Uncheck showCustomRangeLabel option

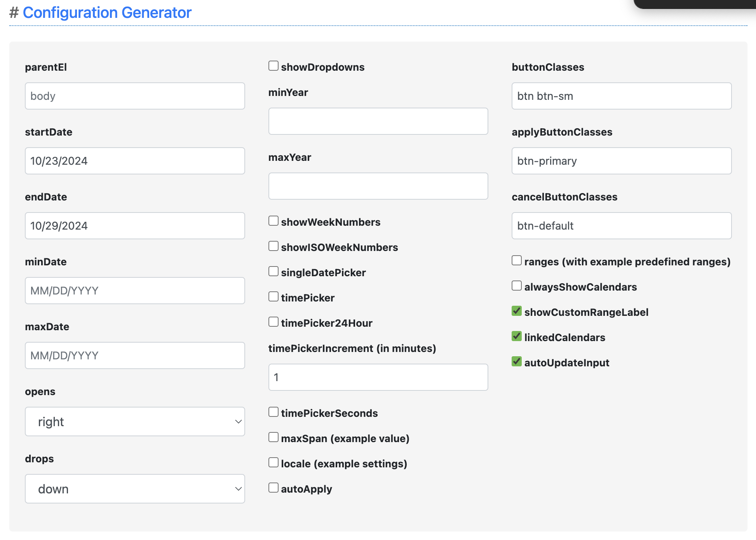(517, 311)
